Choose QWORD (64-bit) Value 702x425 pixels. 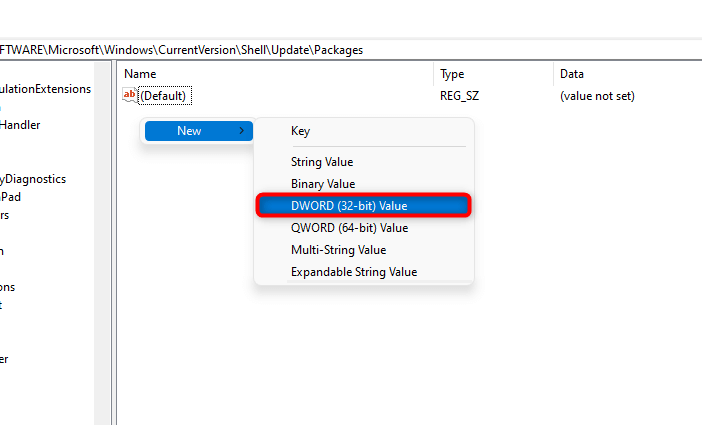[349, 228]
